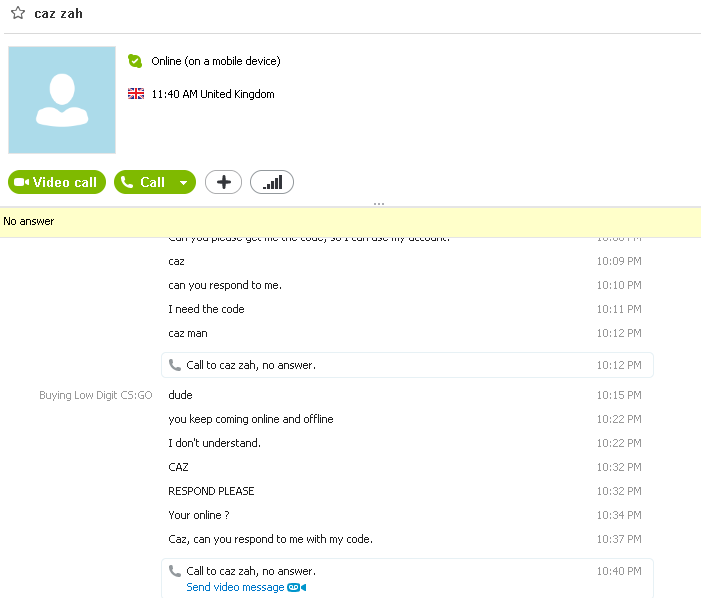Click caz zah's profile avatar picture
701x598 pixels.
(x=62, y=100)
